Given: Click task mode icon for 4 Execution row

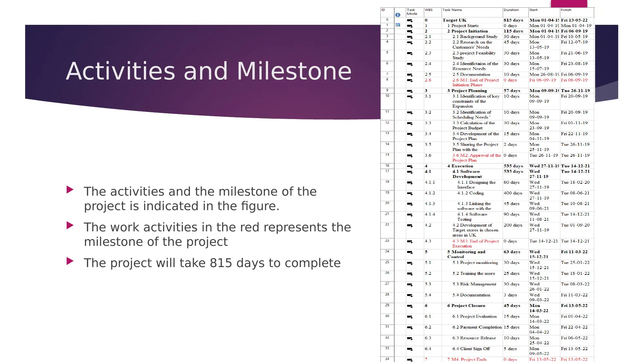Looking at the screenshot, I should click(410, 167).
